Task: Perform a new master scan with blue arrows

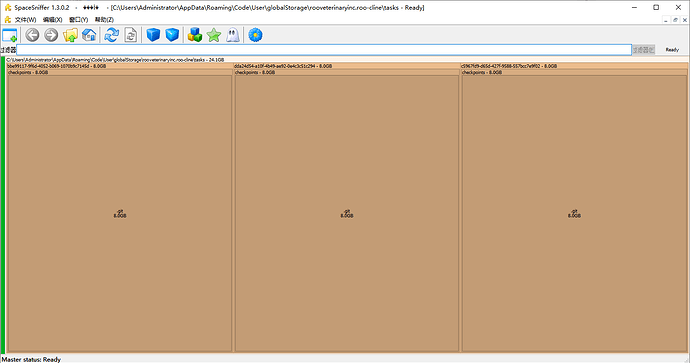Action: point(112,35)
